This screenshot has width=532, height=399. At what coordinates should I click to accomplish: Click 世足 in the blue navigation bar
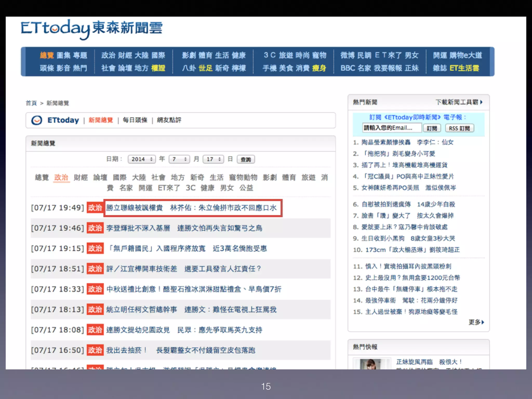coord(205,68)
